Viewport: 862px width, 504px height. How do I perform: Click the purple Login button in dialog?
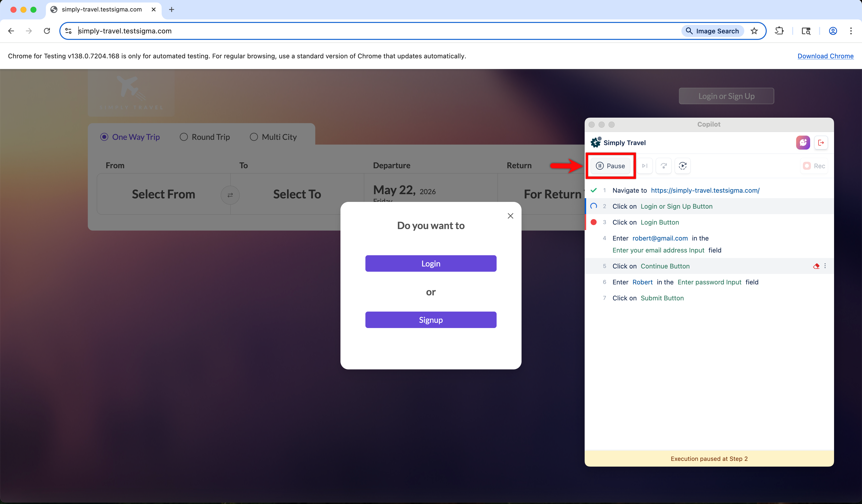tap(431, 264)
